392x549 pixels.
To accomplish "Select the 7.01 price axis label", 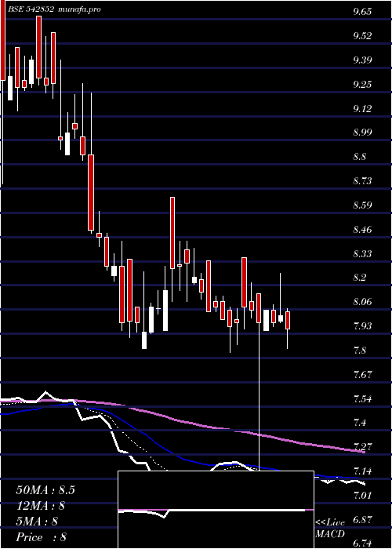I will (x=362, y=496).
